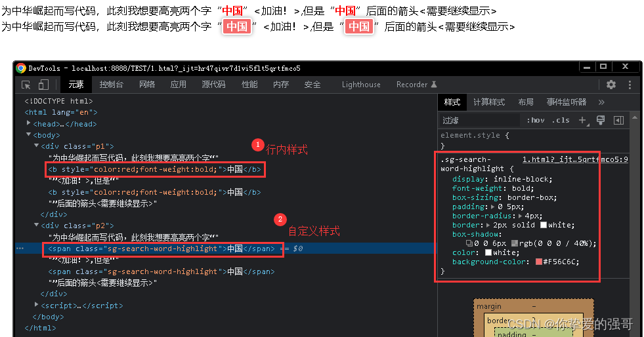Switch to the 应用 tab
644x337 pixels.
tap(179, 85)
